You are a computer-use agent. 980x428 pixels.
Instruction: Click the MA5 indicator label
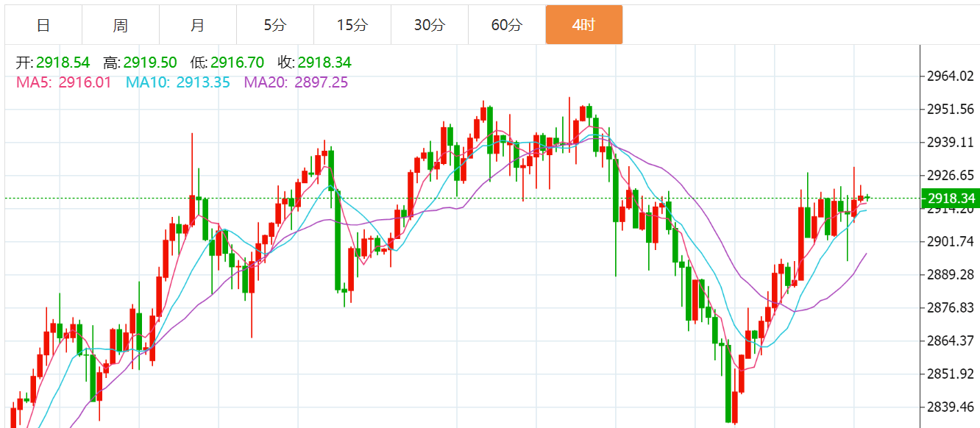[64, 82]
